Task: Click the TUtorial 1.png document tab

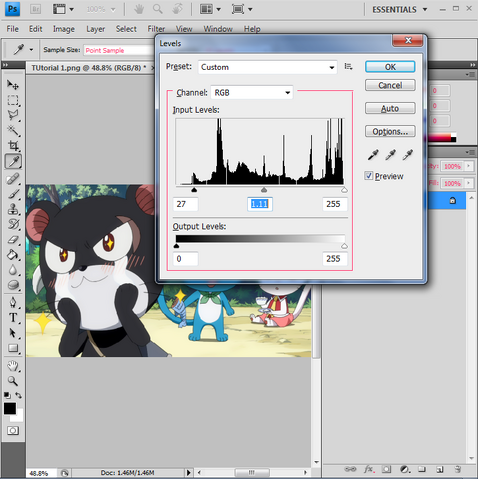Action: click(89, 68)
